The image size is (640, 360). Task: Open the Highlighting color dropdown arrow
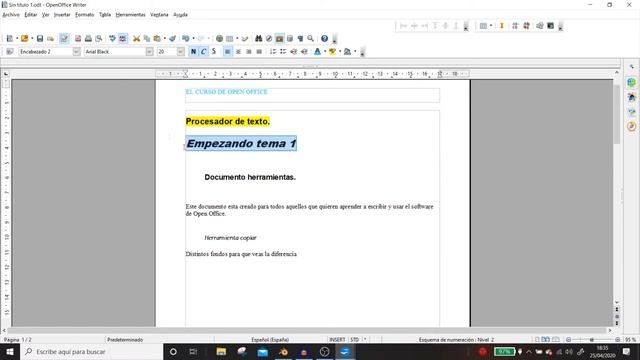[x=340, y=51]
